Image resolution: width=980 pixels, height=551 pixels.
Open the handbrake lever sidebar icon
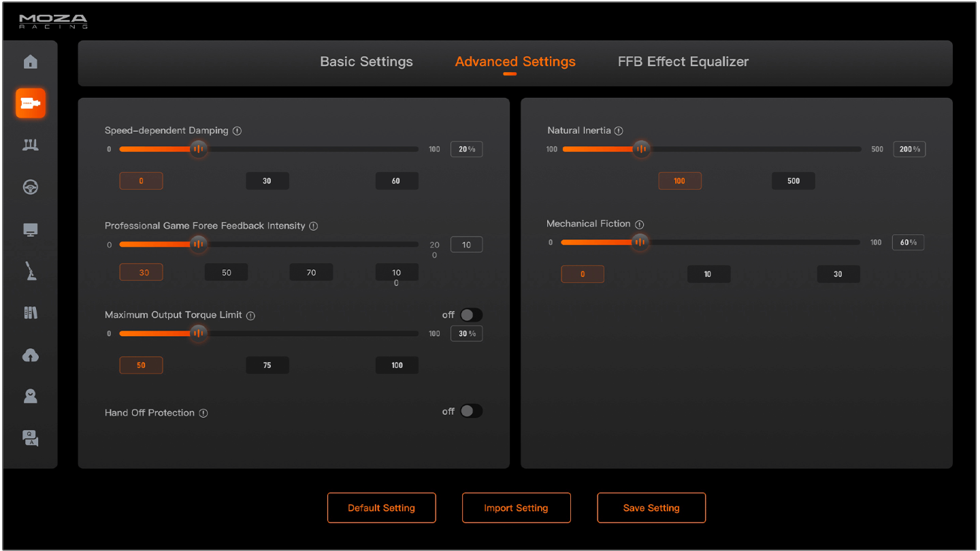[31, 271]
